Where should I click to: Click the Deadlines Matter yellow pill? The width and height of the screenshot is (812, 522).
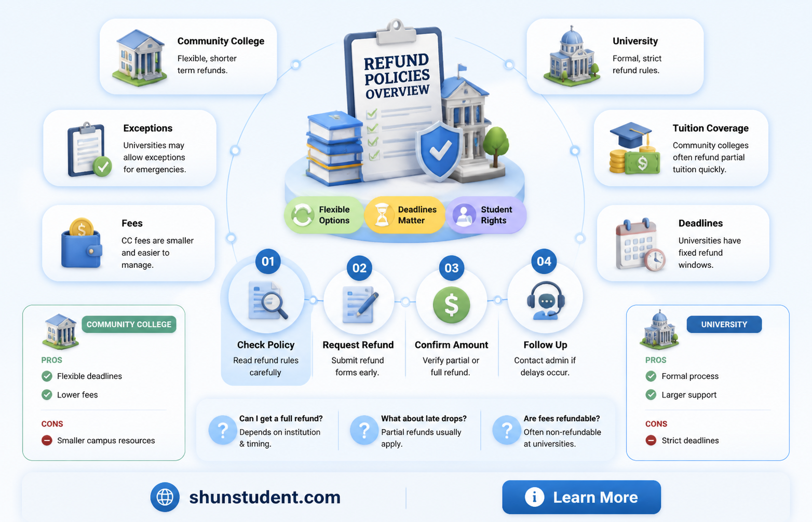pos(405,215)
